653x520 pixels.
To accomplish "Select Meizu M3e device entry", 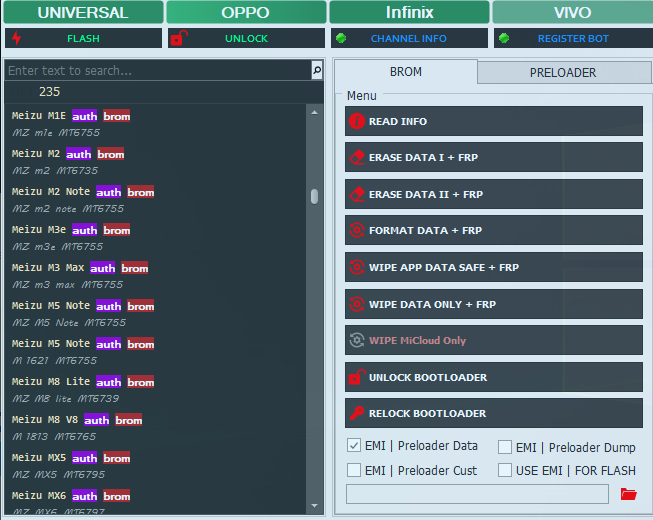I will click(156, 238).
